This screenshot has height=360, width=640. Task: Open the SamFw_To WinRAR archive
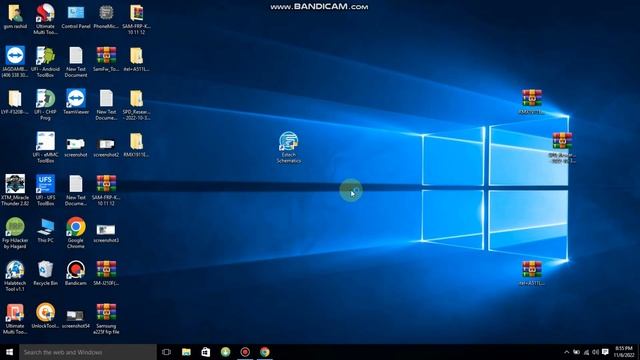pyautogui.click(x=106, y=59)
